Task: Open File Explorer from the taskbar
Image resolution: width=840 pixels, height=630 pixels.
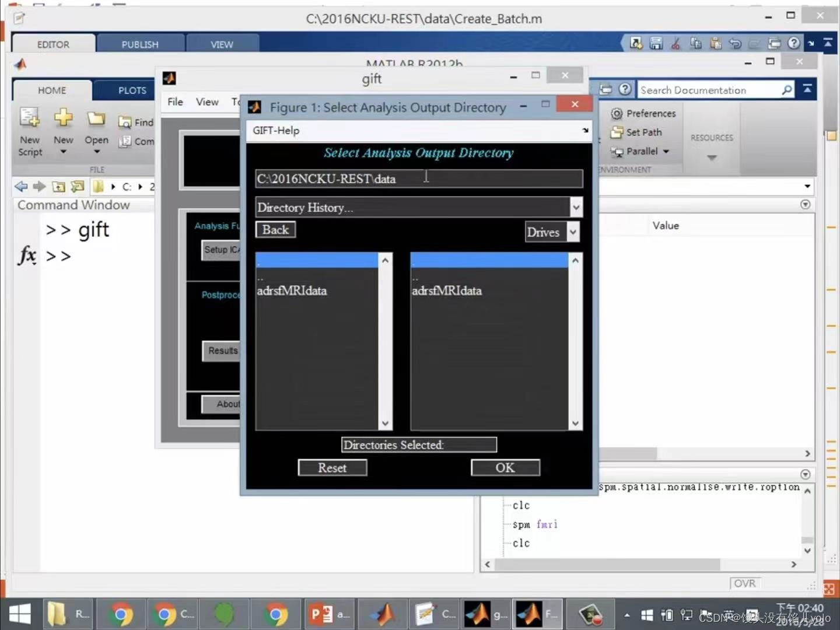Action: [68, 614]
